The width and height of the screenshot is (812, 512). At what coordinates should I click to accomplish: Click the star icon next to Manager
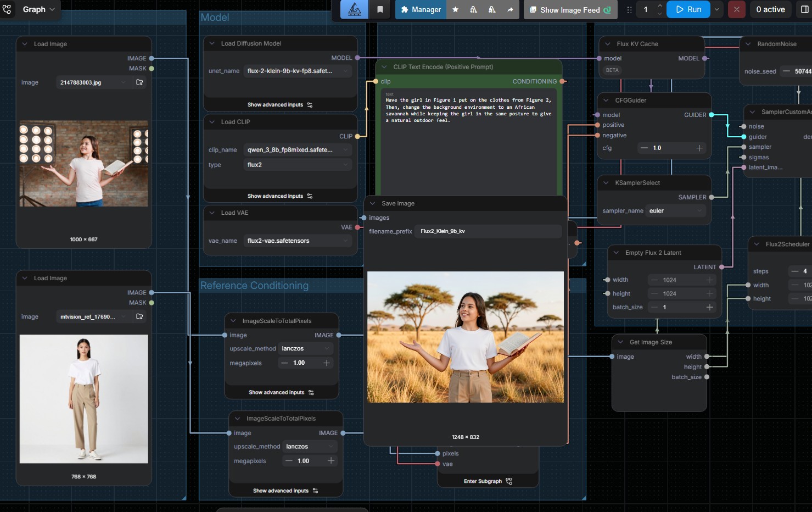pyautogui.click(x=455, y=9)
